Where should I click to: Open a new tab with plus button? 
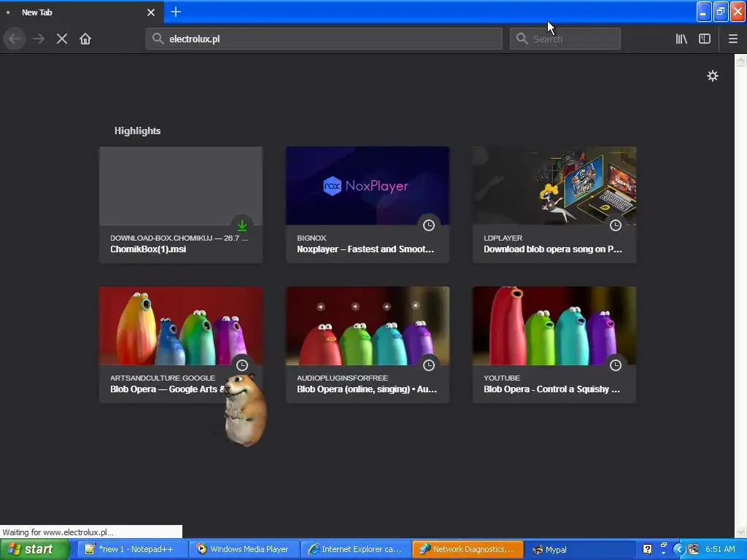point(176,12)
